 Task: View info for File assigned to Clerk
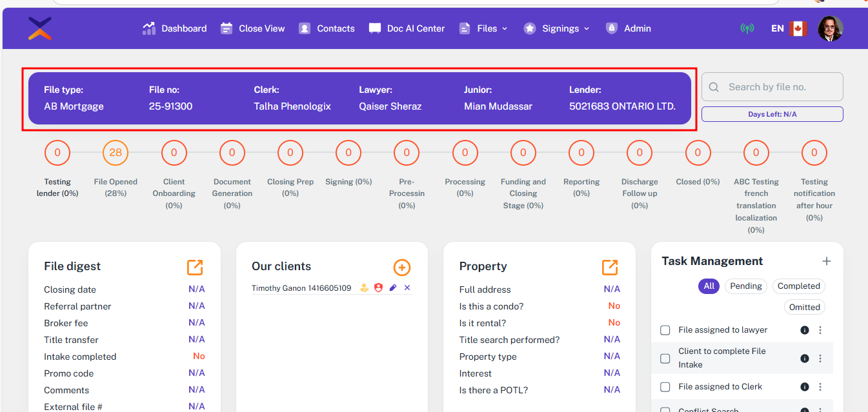(805, 387)
